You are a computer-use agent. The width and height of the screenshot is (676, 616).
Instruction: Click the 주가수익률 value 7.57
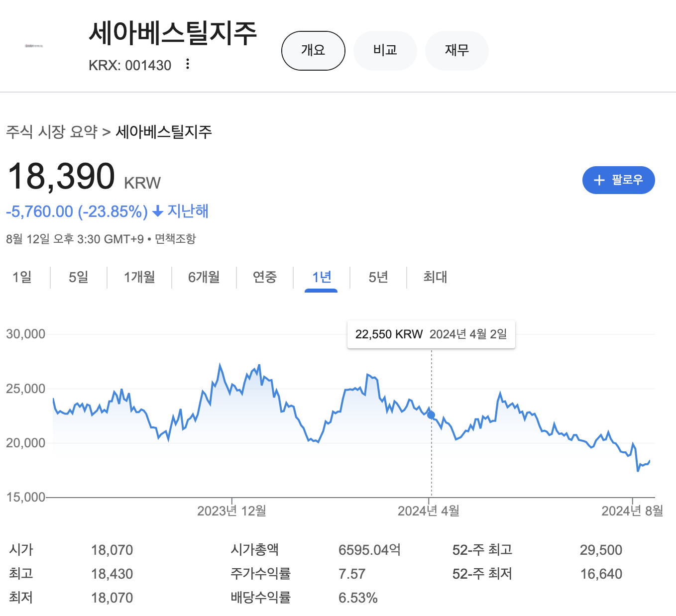tap(352, 574)
